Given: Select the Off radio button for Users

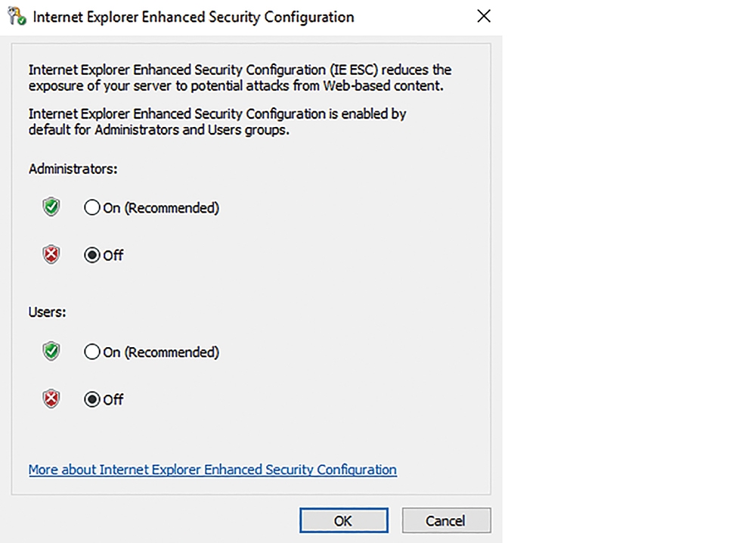Looking at the screenshot, I should click(92, 399).
